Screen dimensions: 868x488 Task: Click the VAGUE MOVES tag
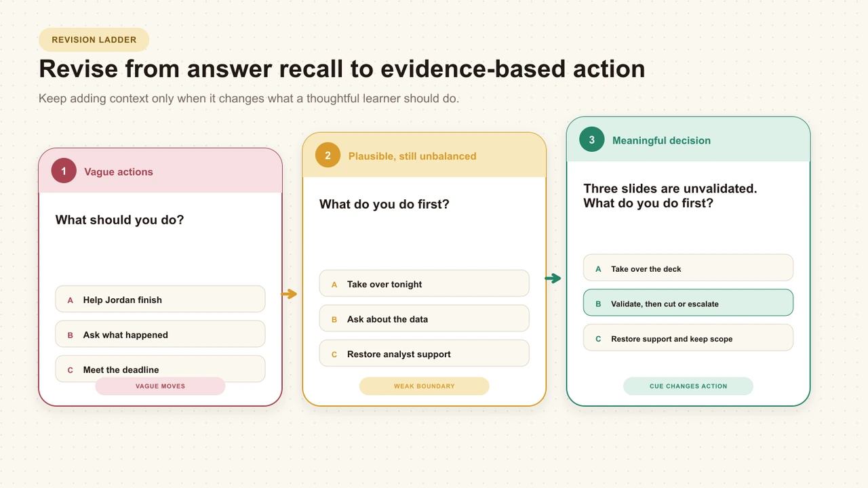160,386
